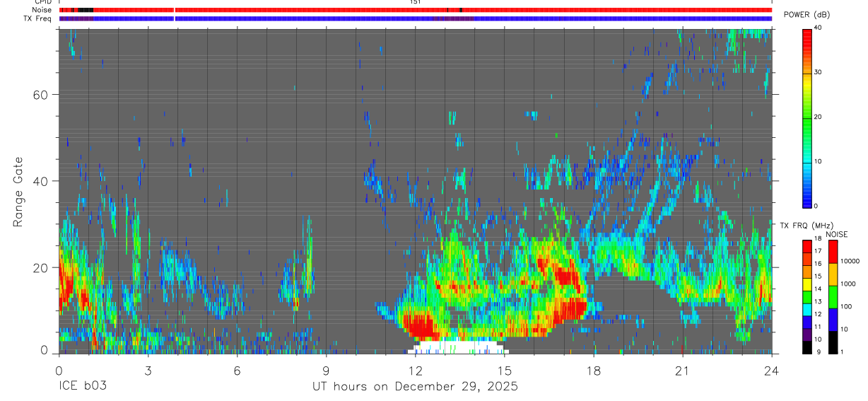Click the 30 value on POWER scale
868x401 pixels.
pos(818,72)
